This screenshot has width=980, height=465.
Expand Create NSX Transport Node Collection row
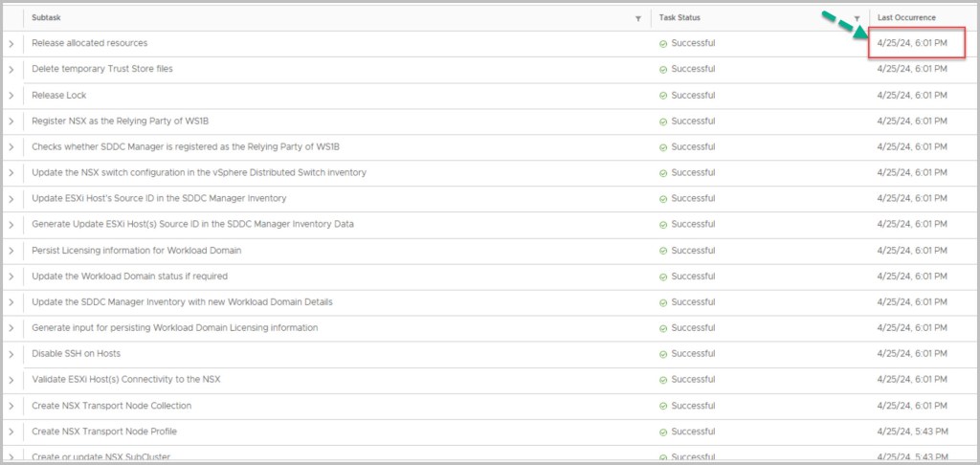[11, 406]
